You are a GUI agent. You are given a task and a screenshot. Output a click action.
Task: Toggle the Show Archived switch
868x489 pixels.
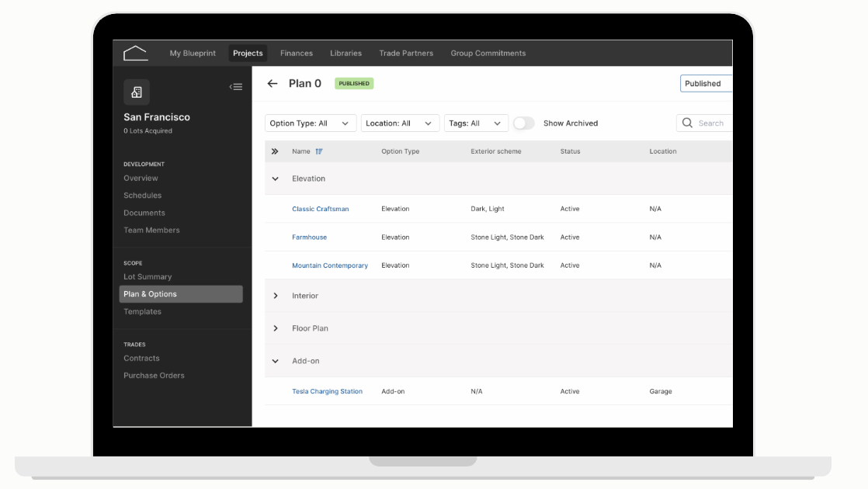(524, 123)
